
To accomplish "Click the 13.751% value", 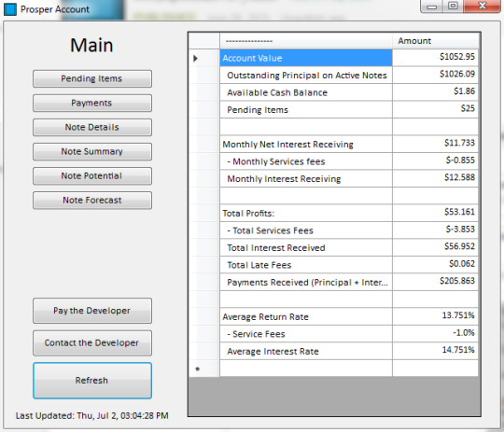I will point(436,317).
